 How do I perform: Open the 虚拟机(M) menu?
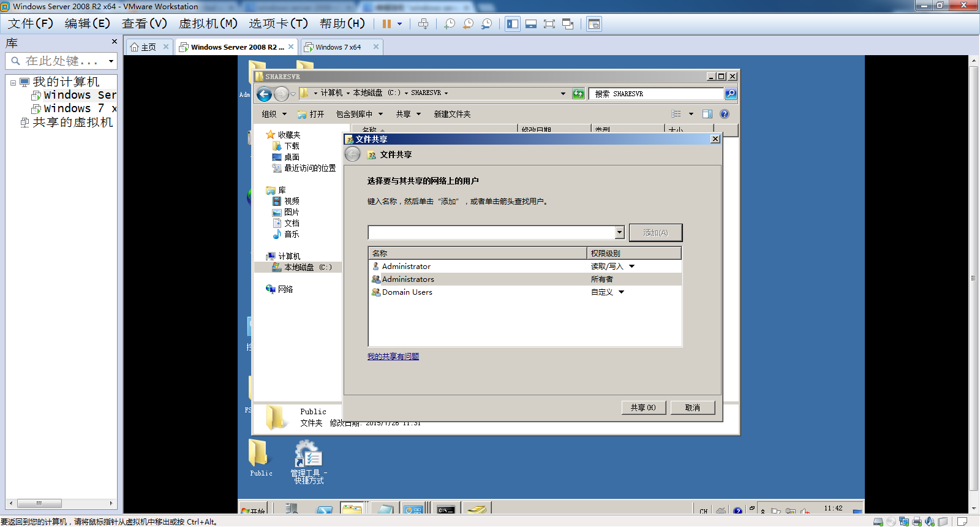208,24
